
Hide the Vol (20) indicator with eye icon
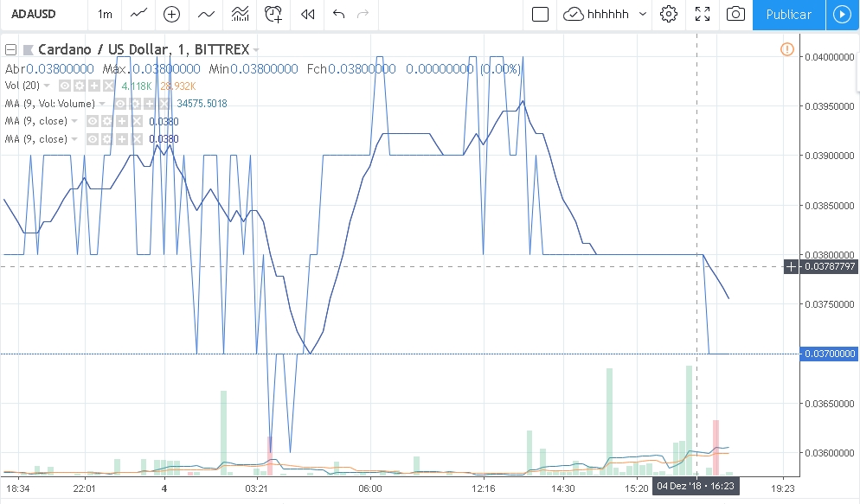tap(65, 86)
